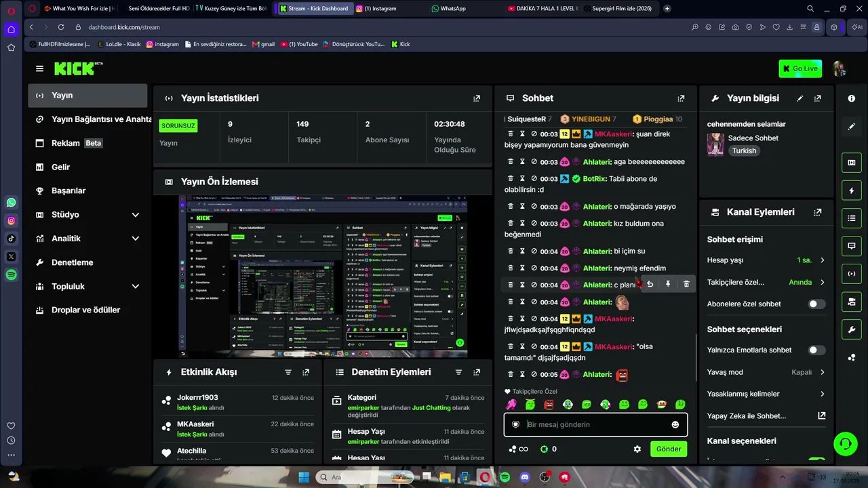The width and height of the screenshot is (868, 488).
Task: Click the chat bubble icon in right sidebar
Action: point(852,245)
